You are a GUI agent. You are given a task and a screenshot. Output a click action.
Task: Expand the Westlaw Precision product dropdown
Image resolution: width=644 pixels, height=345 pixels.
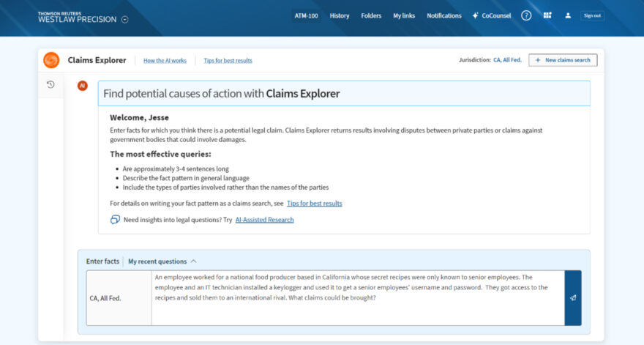click(x=124, y=20)
